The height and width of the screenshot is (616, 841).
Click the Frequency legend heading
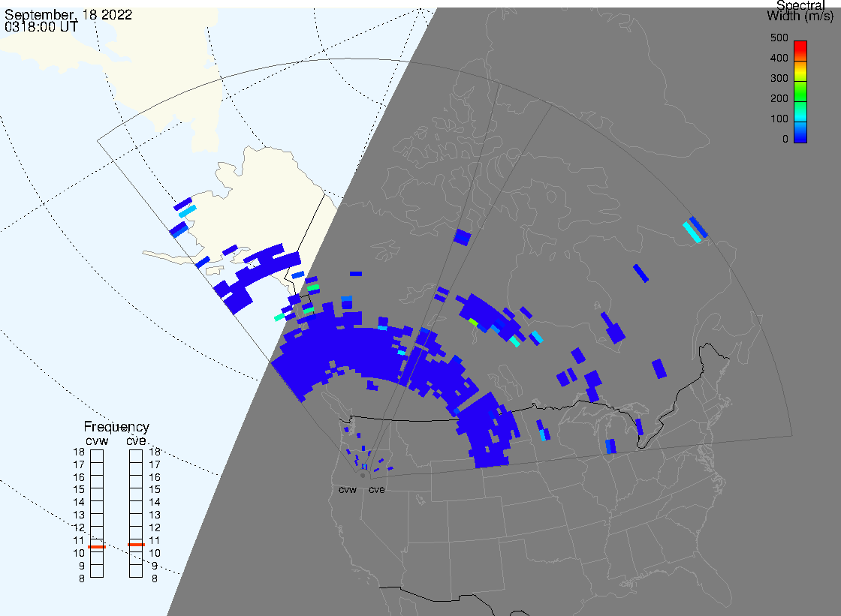(x=116, y=427)
